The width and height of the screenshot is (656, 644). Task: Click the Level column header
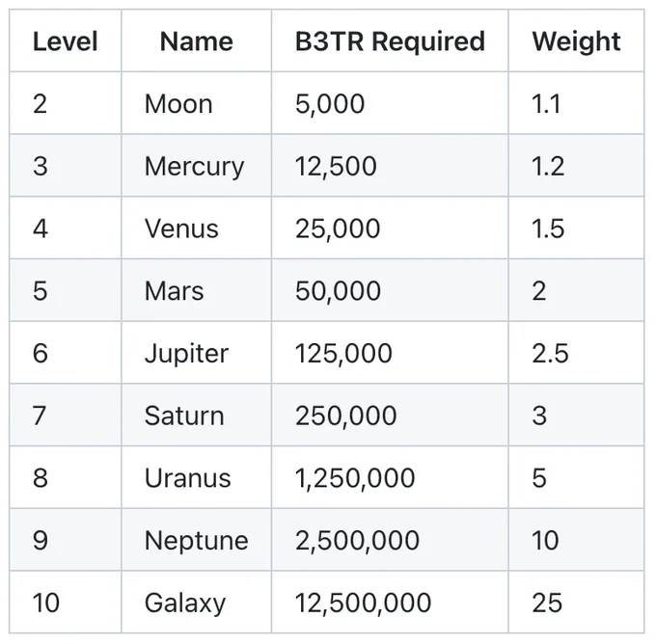[66, 41]
